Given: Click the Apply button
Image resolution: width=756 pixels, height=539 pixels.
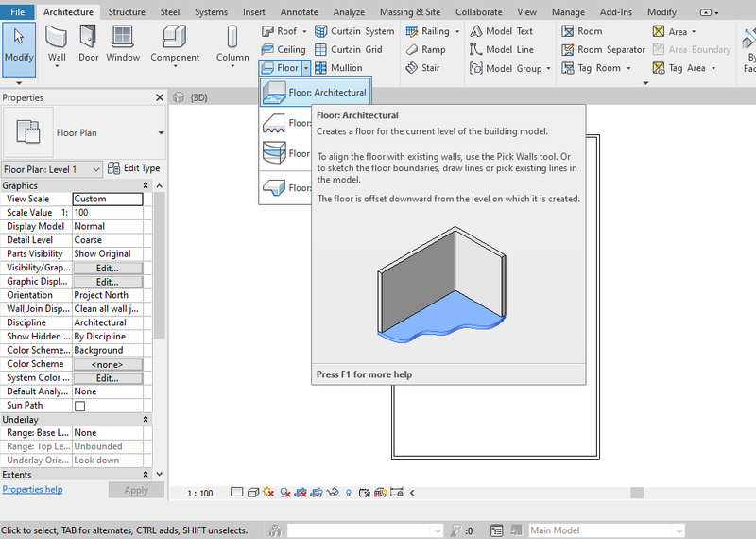Looking at the screenshot, I should [x=136, y=490].
